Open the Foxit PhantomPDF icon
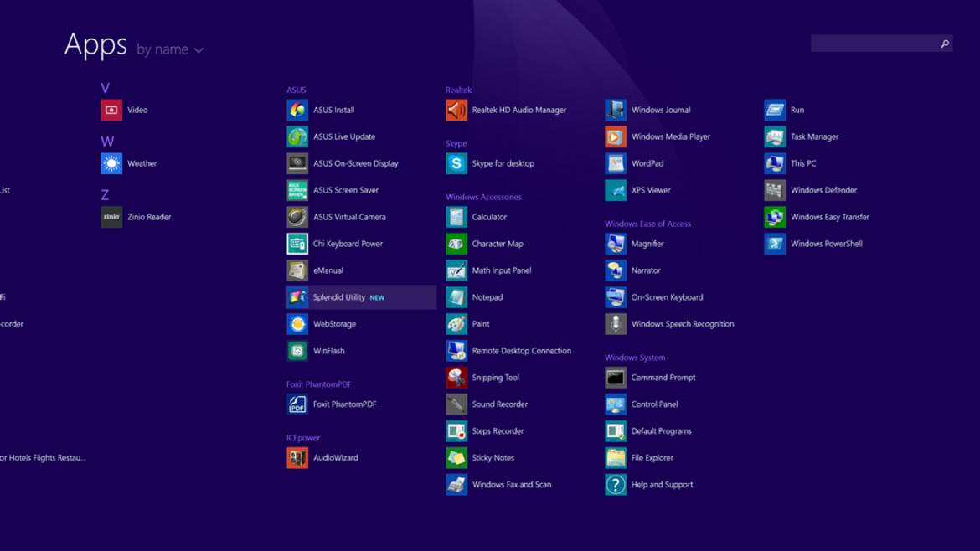 point(297,404)
